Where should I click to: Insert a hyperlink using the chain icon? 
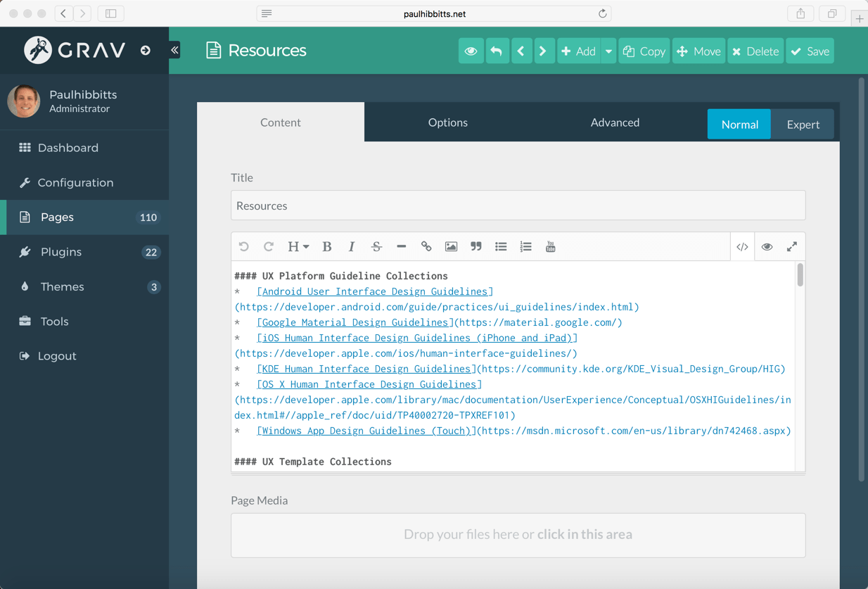click(426, 246)
